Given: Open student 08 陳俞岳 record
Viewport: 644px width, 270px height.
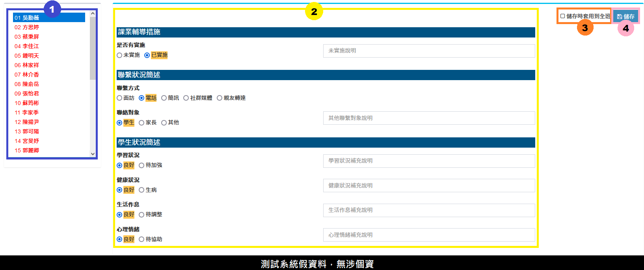Looking at the screenshot, I should pos(27,84).
